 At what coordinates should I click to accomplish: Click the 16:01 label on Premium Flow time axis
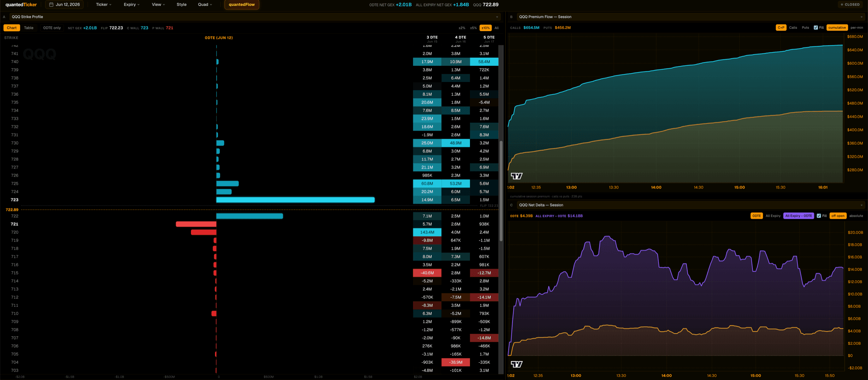823,188
